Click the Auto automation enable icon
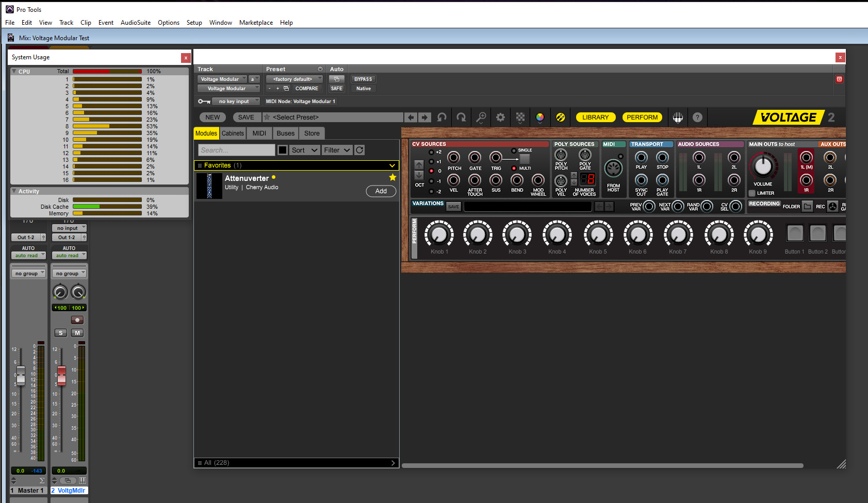Viewport: 868px width, 503px height. pyautogui.click(x=337, y=79)
